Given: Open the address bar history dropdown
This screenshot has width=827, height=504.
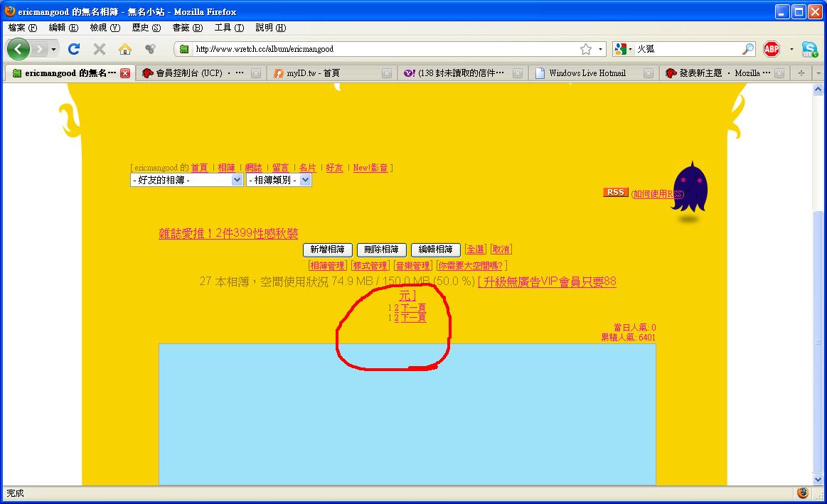Looking at the screenshot, I should pos(600,49).
